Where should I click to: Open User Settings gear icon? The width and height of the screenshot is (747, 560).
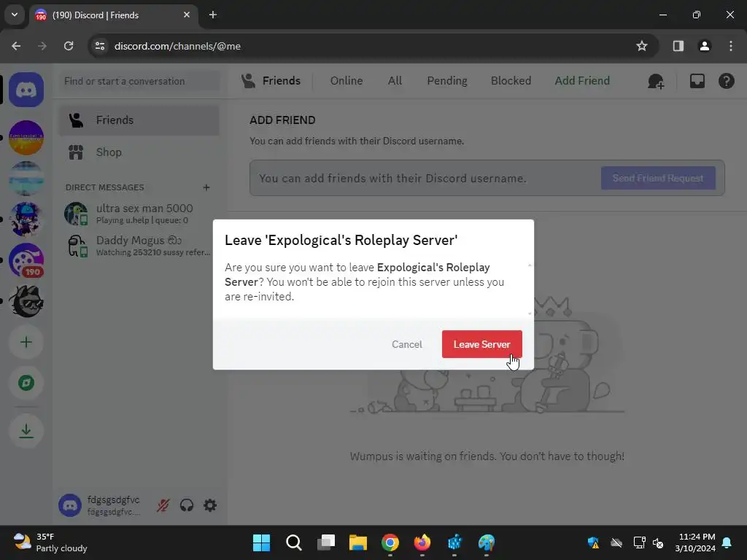tap(210, 505)
